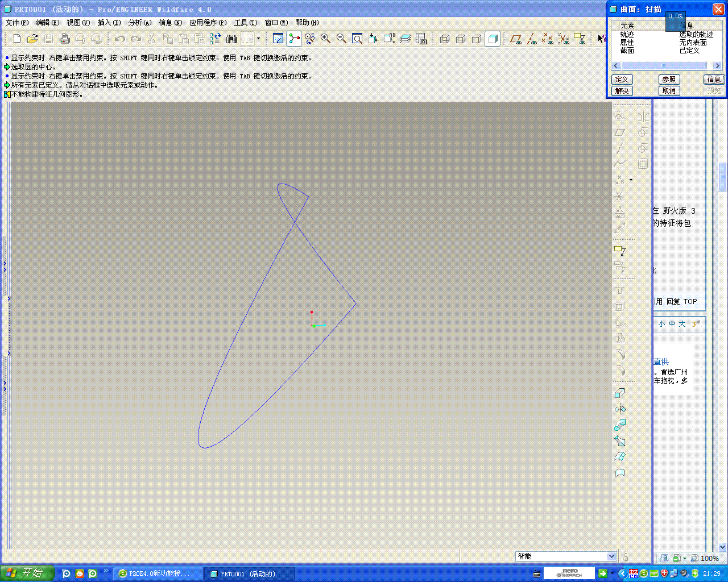Print using the printer toolbar icon
Image resolution: width=728 pixels, height=582 pixels.
tap(65, 39)
